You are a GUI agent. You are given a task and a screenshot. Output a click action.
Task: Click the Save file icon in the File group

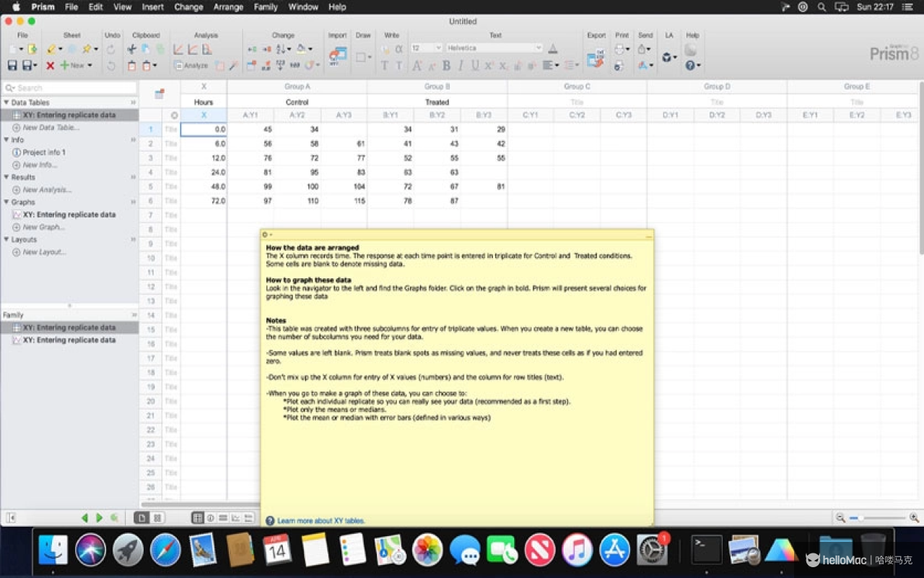[x=12, y=65]
